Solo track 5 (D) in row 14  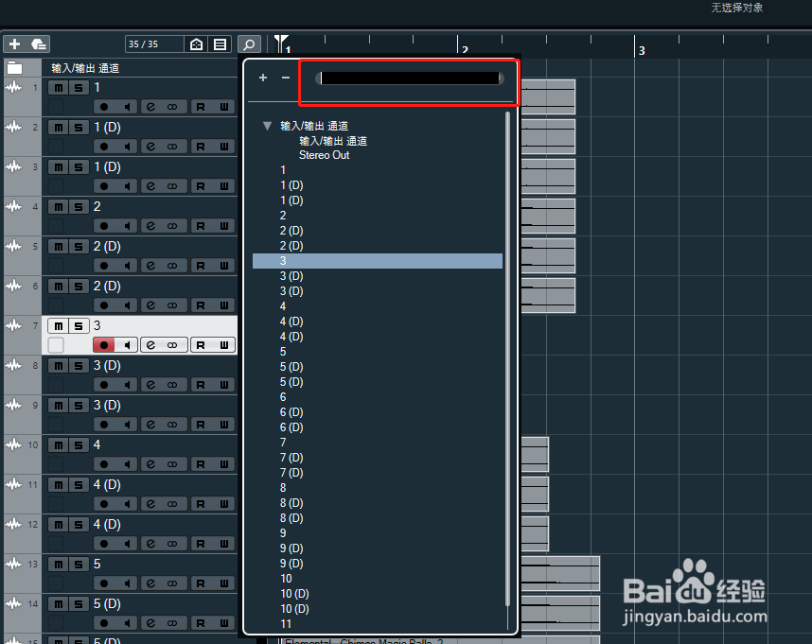[x=79, y=604]
